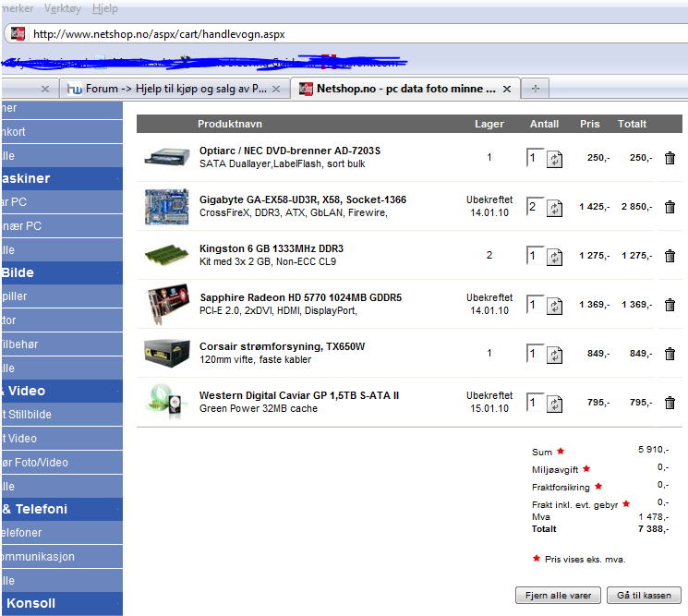This screenshot has width=688, height=616.
Task: Update quantity icon for Optiarc DVD-brenner
Action: tap(555, 159)
